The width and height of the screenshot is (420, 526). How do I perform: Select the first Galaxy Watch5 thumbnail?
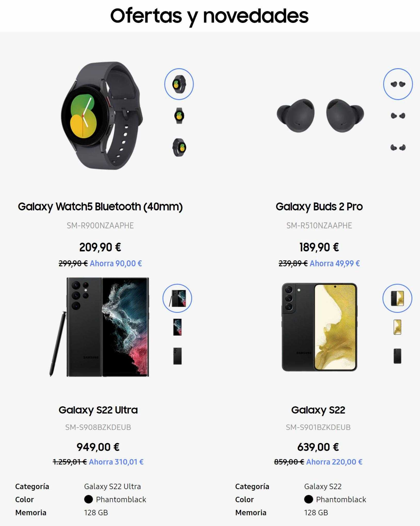(179, 84)
